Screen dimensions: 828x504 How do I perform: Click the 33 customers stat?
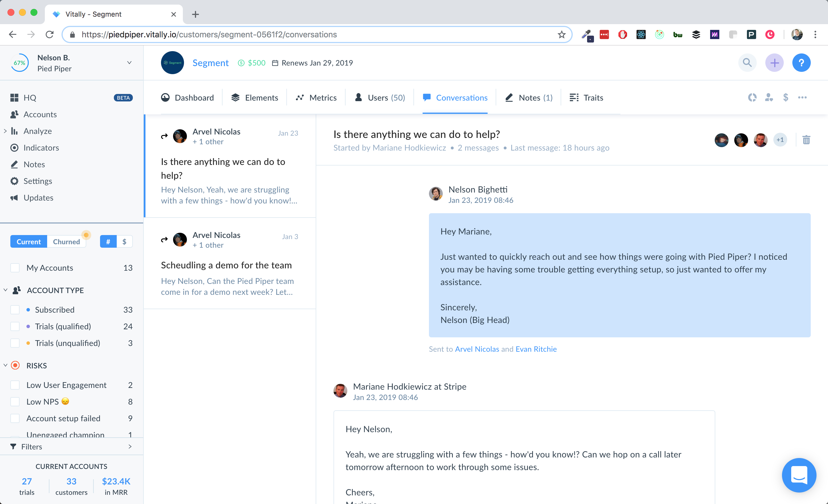coord(71,486)
